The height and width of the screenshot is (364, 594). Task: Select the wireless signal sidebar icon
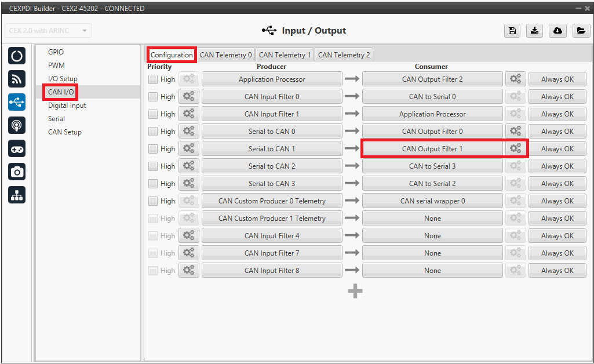point(17,79)
